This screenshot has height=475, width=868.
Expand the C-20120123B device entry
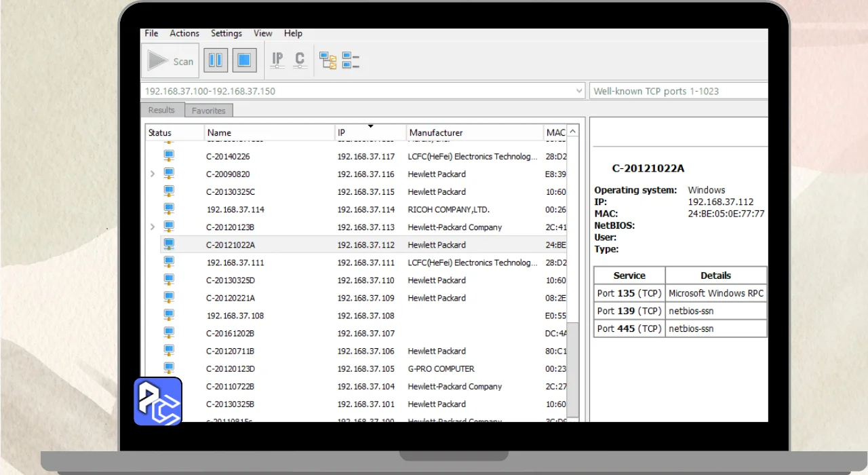pyautogui.click(x=152, y=227)
